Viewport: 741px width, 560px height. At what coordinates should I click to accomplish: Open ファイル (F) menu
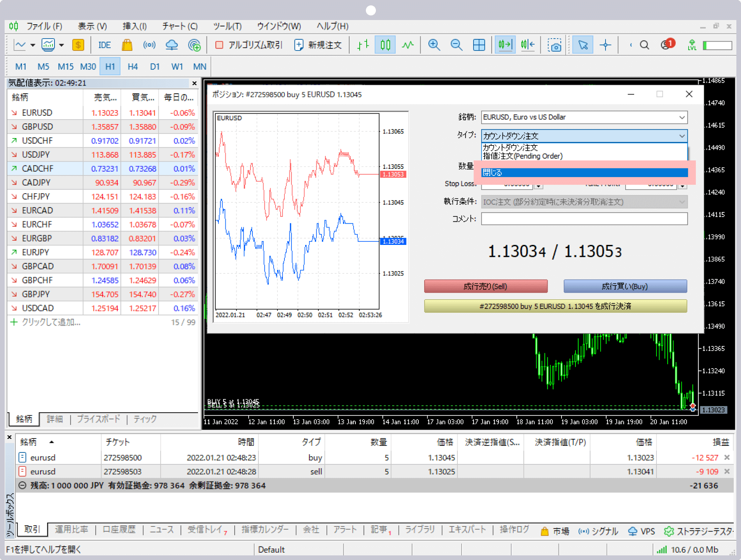pos(44,26)
